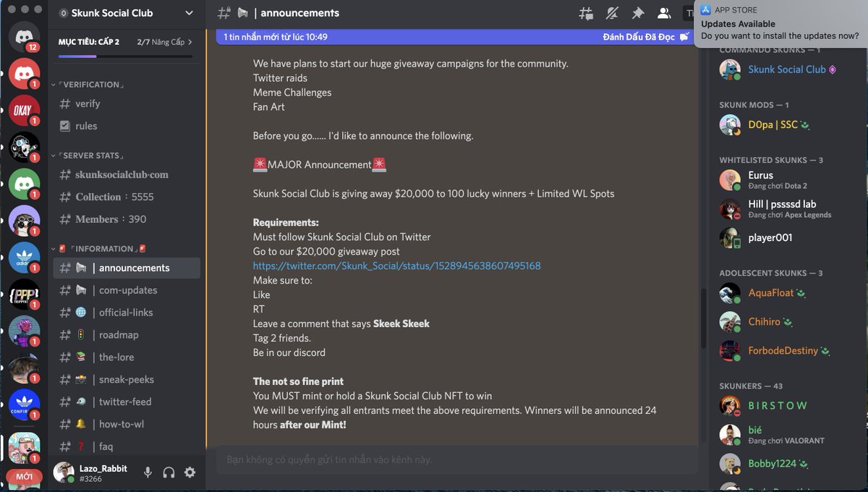Open the faq channel

click(x=127, y=447)
